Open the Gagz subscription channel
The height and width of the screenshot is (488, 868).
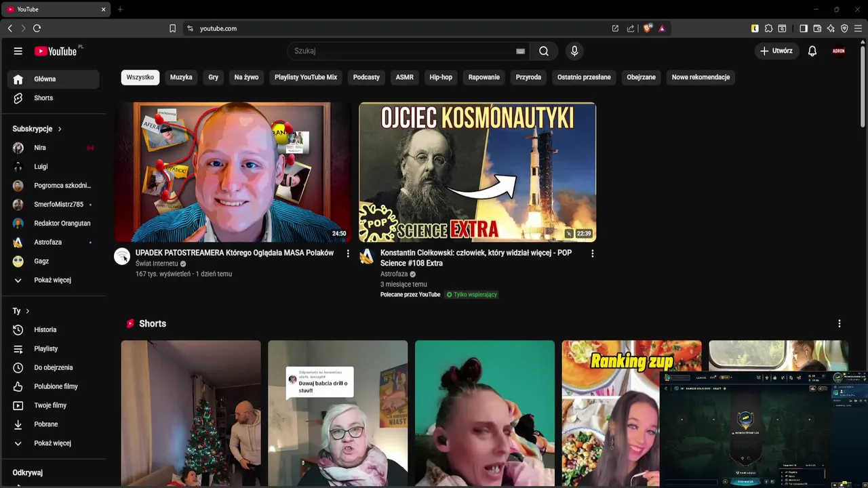point(54,262)
